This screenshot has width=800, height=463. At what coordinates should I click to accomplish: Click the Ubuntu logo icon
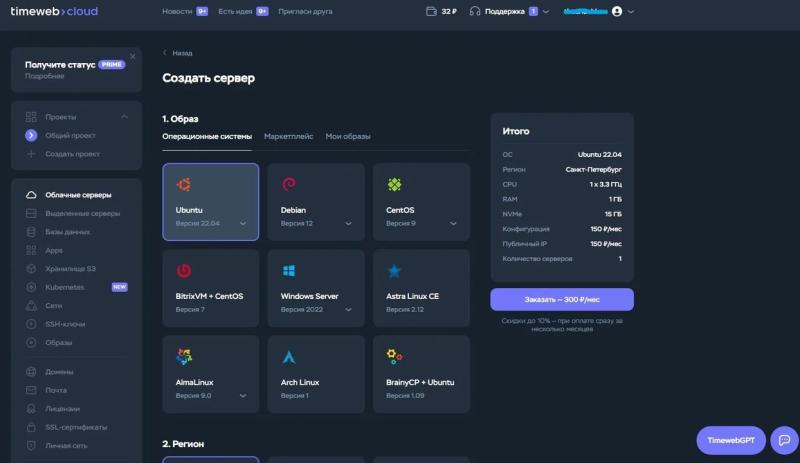[x=184, y=184]
